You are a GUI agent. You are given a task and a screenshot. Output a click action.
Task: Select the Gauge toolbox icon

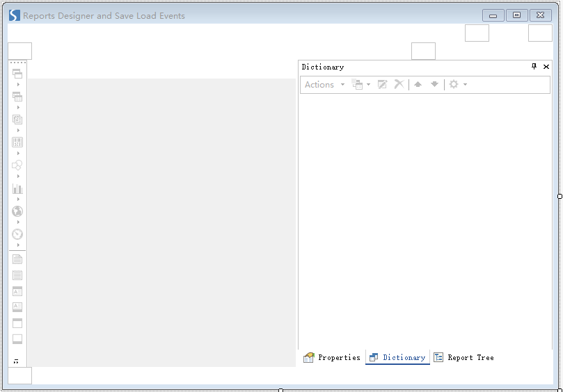click(17, 234)
